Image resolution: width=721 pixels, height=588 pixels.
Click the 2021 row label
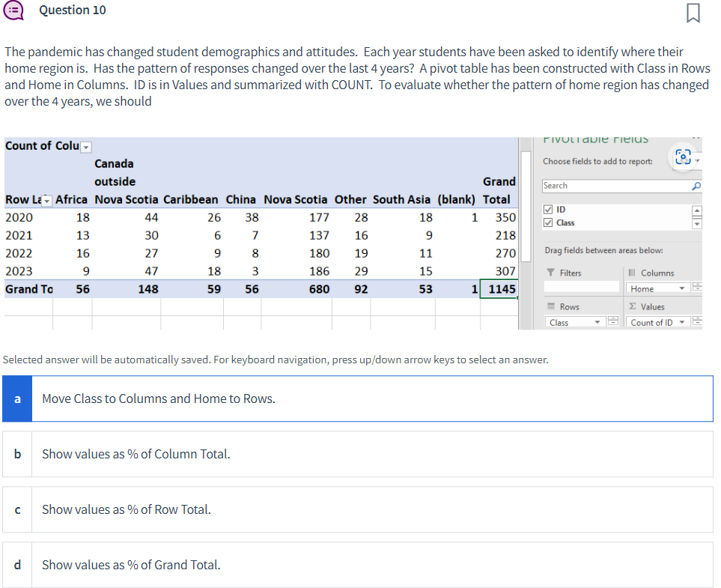coord(19,235)
